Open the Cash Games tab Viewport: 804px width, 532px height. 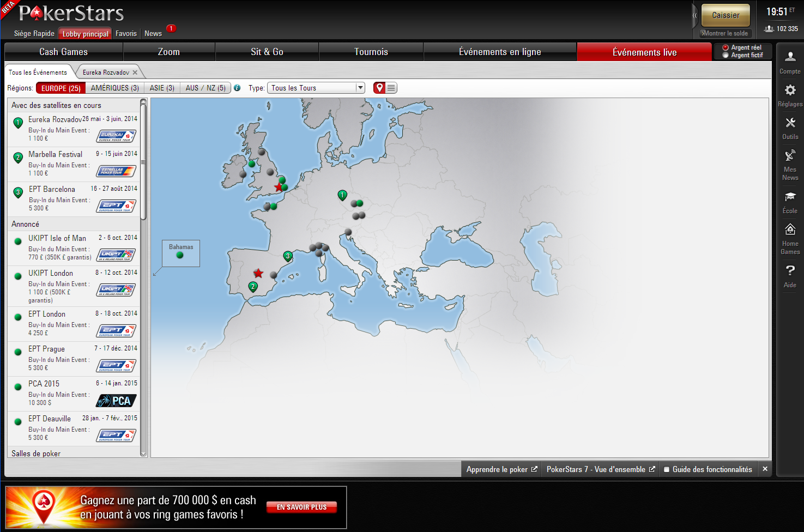click(64, 52)
